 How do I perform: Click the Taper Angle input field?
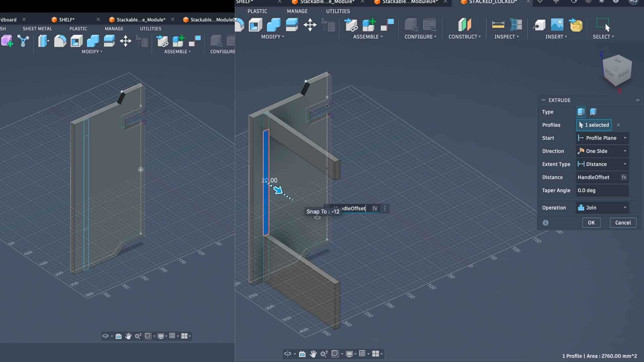(602, 190)
